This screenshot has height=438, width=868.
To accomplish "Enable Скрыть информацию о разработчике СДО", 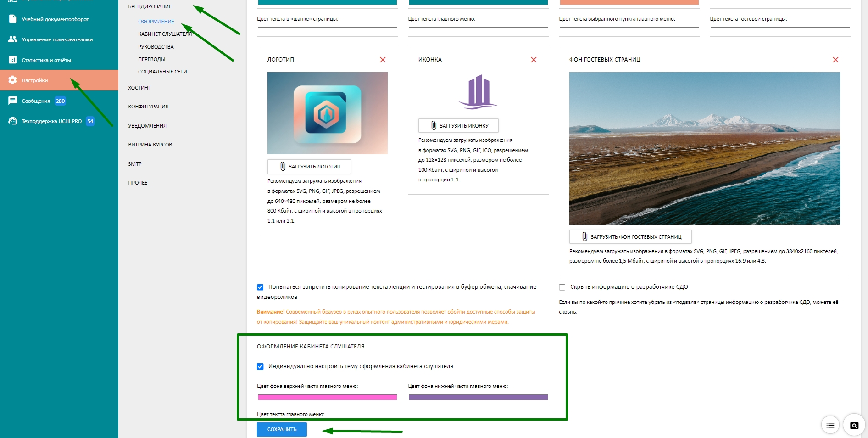I will 562,287.
